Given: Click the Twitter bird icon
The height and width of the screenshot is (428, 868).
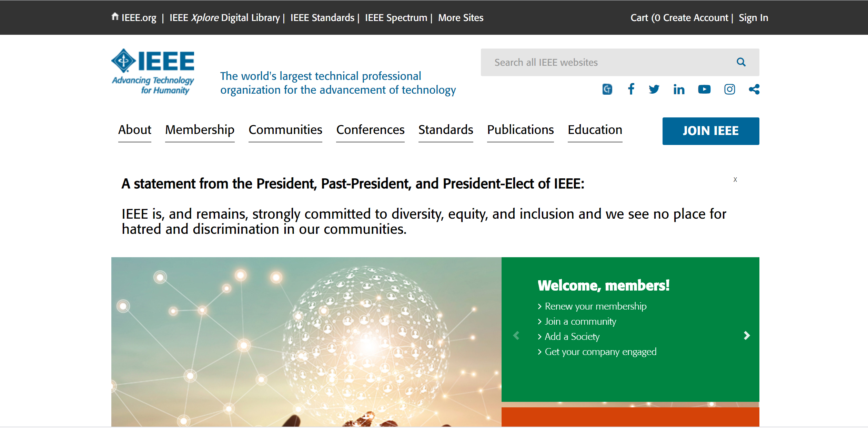Looking at the screenshot, I should point(654,90).
